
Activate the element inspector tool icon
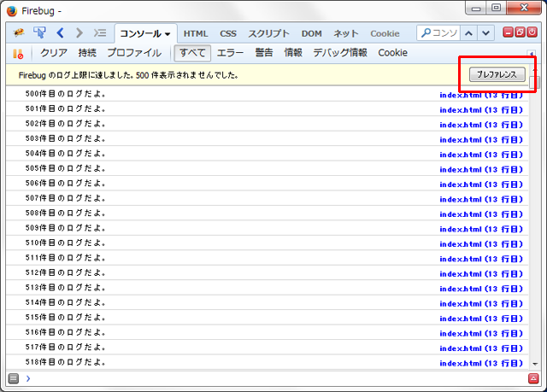[x=39, y=33]
